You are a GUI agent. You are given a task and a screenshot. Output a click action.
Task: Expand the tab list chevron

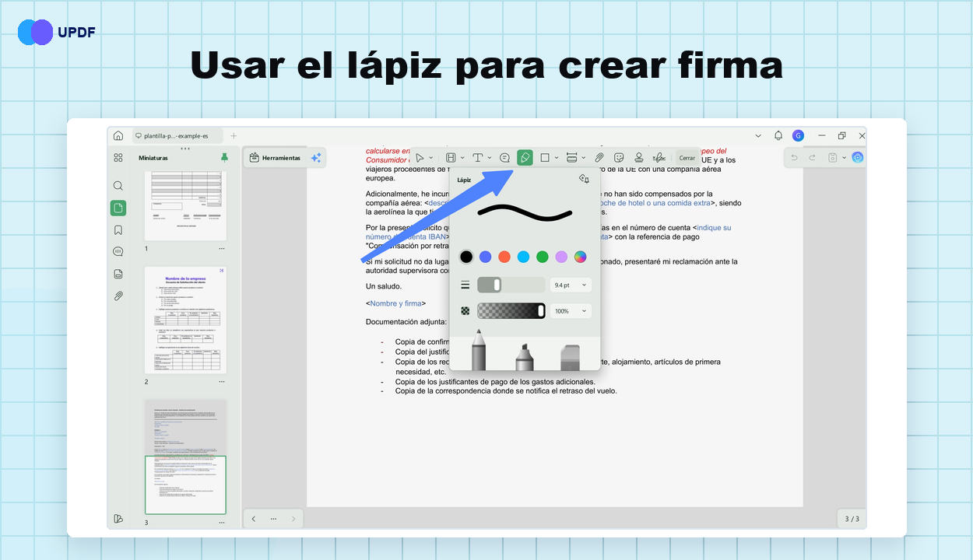758,135
